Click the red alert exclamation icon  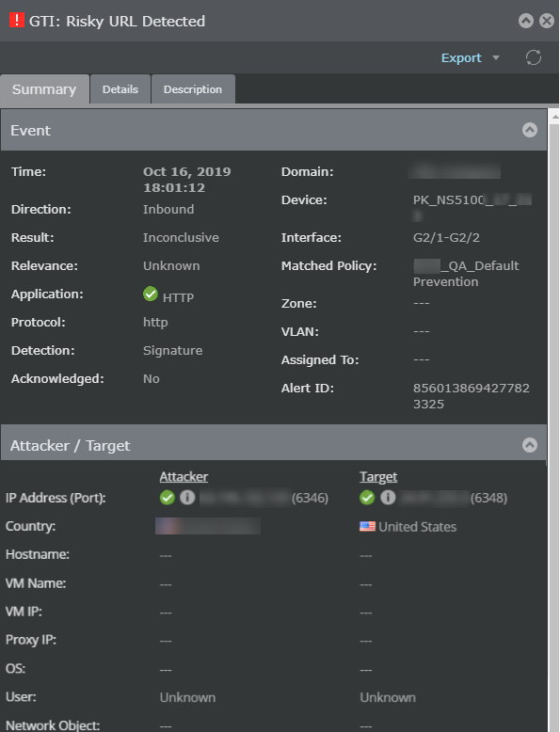tap(16, 20)
